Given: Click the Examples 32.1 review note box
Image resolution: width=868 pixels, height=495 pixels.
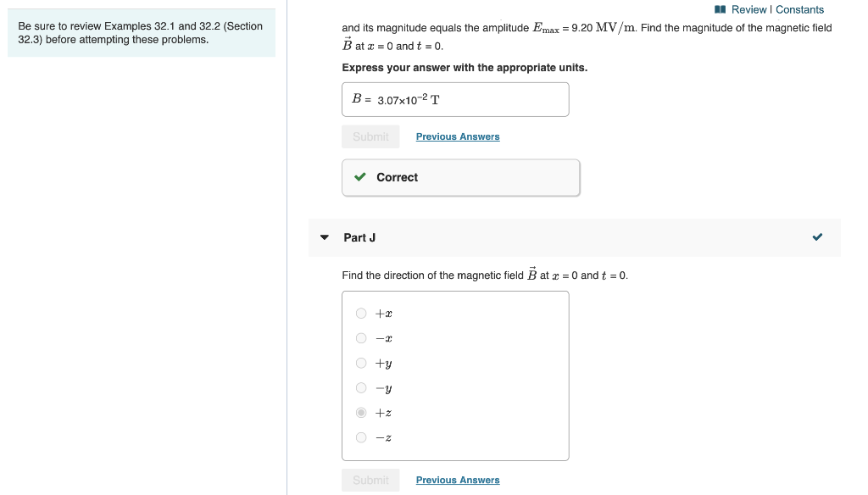Looking at the screenshot, I should (x=141, y=33).
